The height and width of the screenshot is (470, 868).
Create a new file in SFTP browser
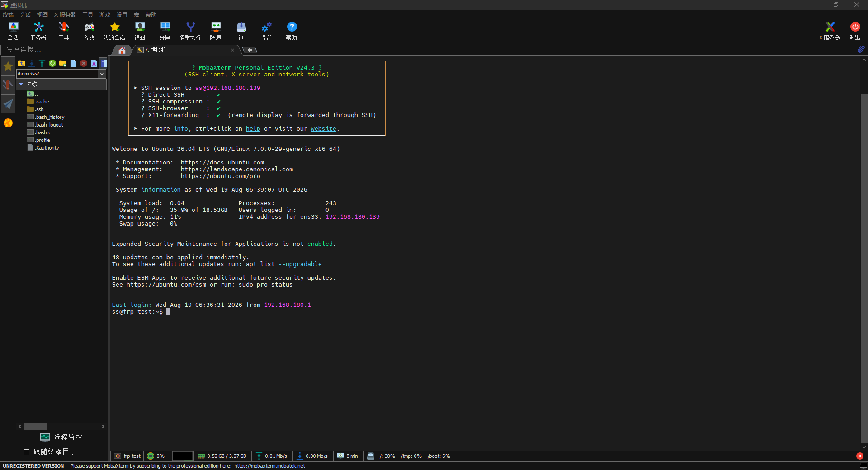tap(73, 63)
